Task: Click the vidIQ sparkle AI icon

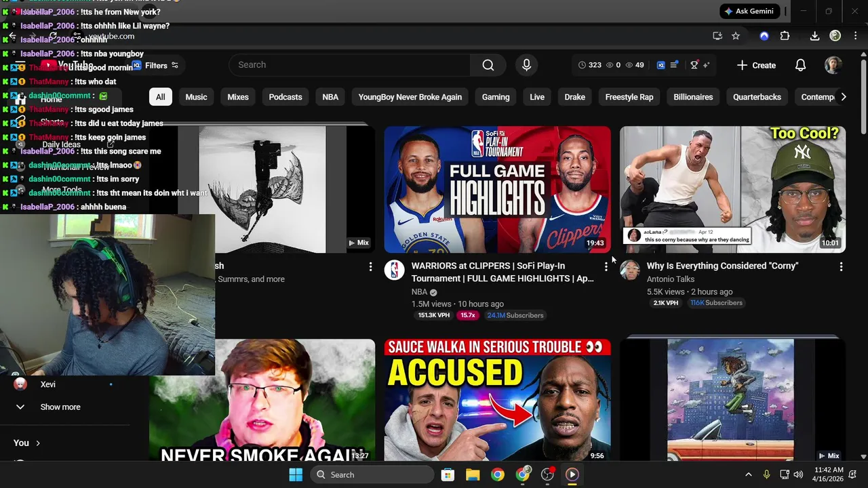Action: (x=706, y=65)
